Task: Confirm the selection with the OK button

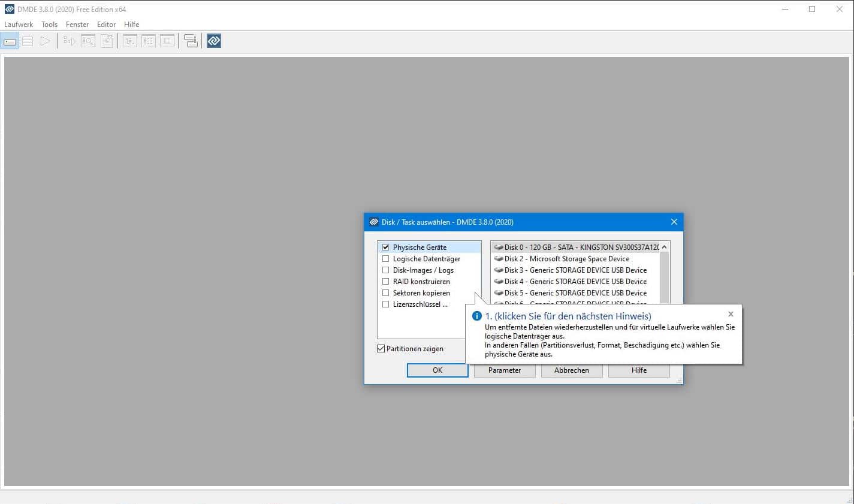Action: [x=437, y=370]
